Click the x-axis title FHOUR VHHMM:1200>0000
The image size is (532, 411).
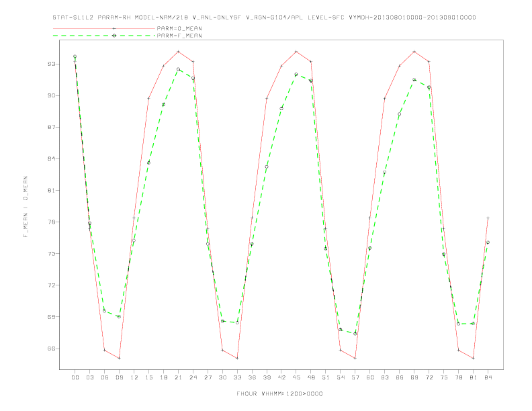tap(279, 394)
